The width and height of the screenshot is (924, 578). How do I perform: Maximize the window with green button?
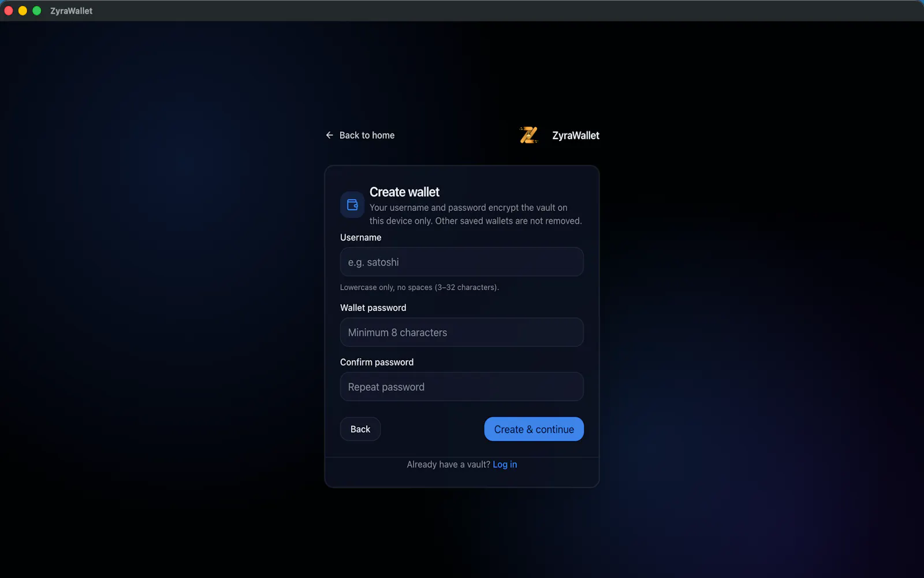point(37,11)
